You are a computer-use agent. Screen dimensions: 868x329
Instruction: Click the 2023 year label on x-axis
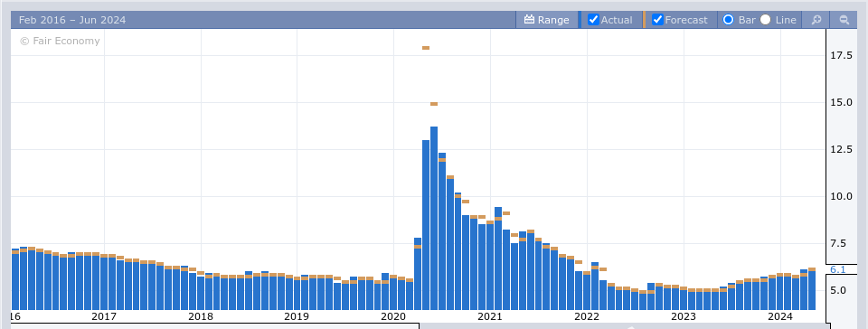(684, 316)
